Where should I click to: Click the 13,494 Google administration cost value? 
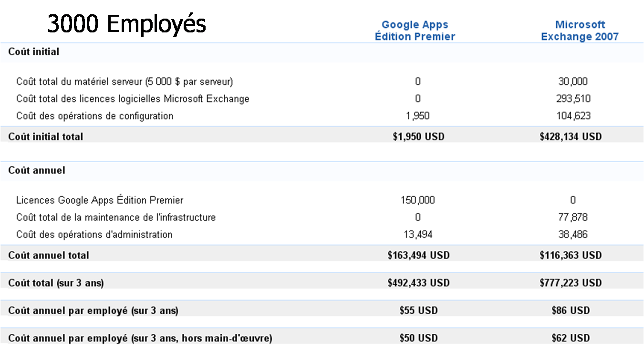[418, 235]
